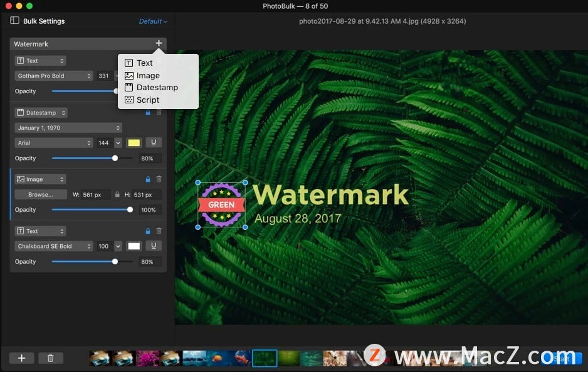Image resolution: width=588 pixels, height=372 pixels.
Task: Choose Script from the add watermark menu
Action: coord(157,100)
